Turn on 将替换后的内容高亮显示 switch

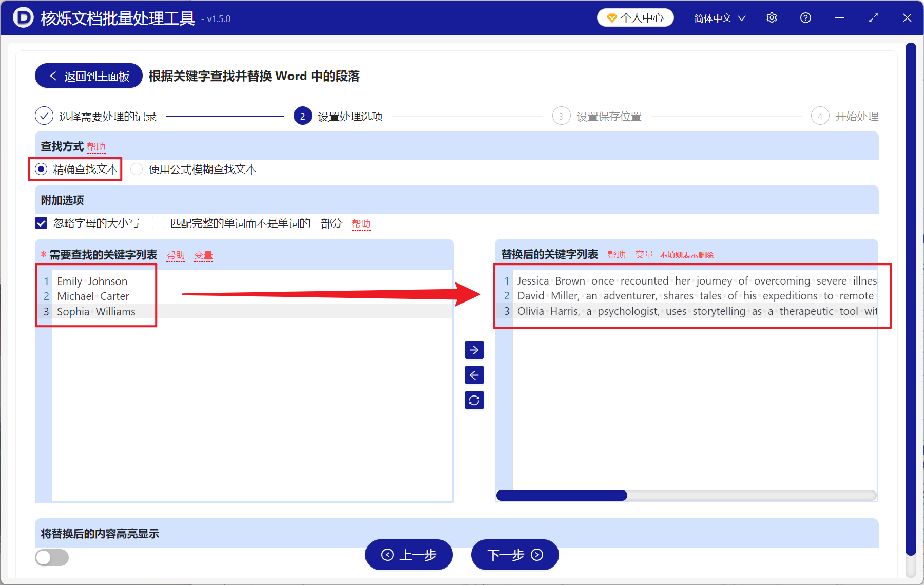pos(51,557)
